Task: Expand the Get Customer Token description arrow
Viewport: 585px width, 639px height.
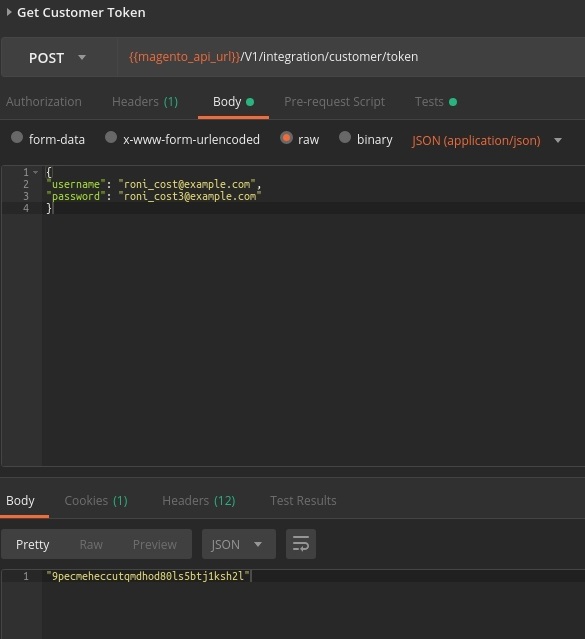Action: (x=9, y=13)
